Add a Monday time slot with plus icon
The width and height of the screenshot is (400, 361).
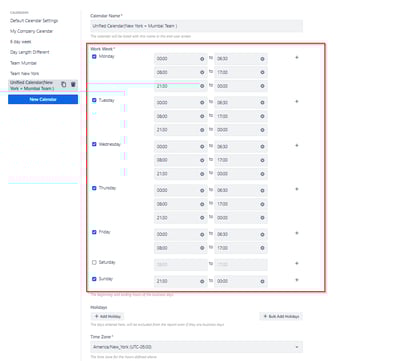point(297,57)
